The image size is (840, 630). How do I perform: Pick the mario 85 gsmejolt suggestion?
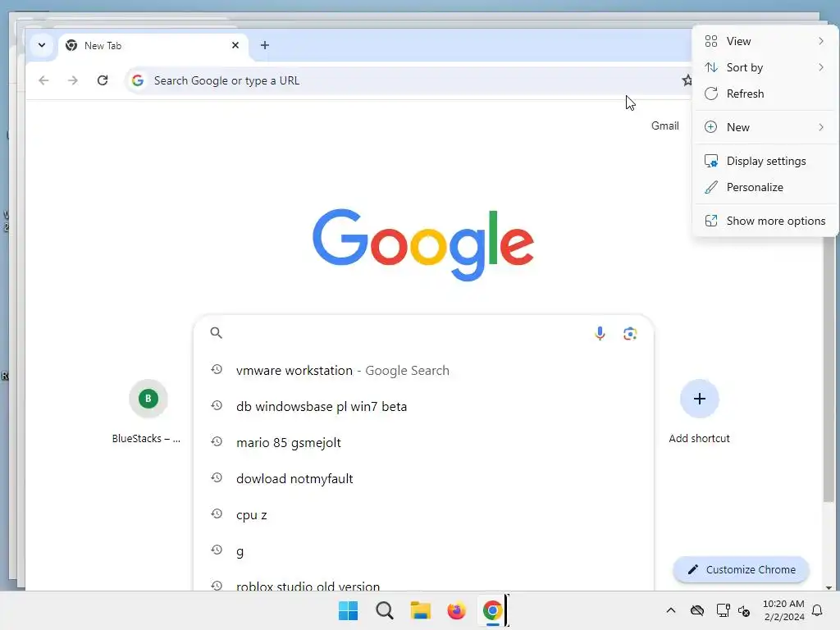click(x=423, y=443)
